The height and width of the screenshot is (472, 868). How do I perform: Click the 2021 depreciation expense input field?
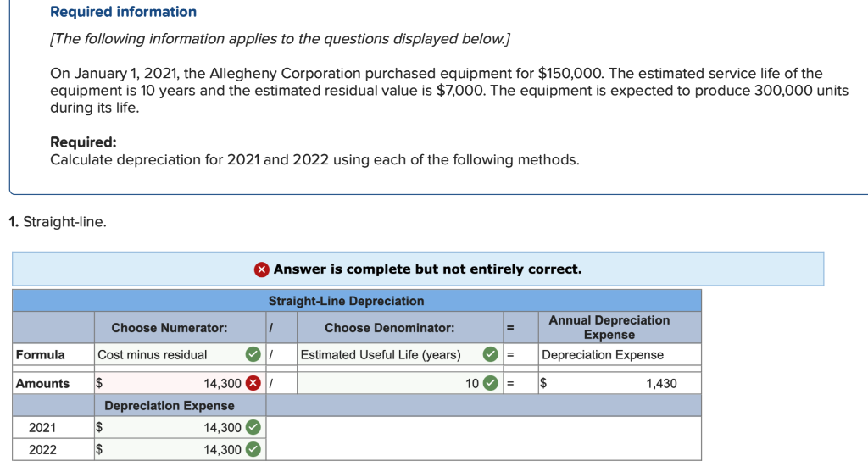coord(178,427)
